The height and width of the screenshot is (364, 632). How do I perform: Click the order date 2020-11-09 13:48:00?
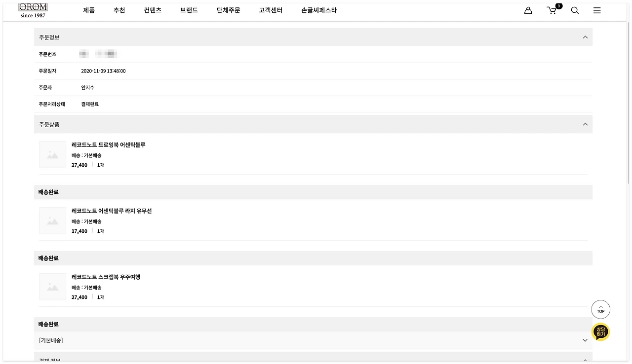pos(104,71)
